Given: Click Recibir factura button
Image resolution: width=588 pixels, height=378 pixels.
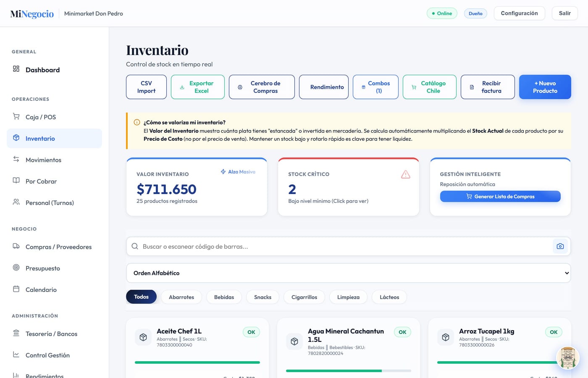Looking at the screenshot, I should click(x=488, y=87).
